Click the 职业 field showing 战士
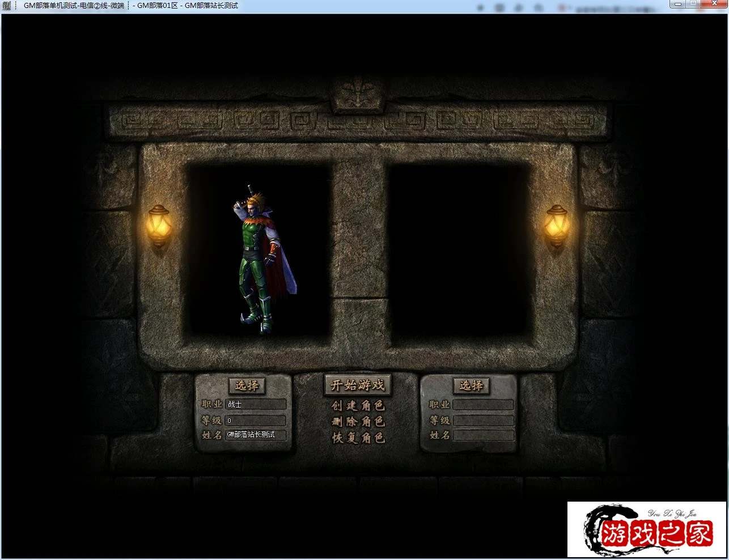 [256, 405]
